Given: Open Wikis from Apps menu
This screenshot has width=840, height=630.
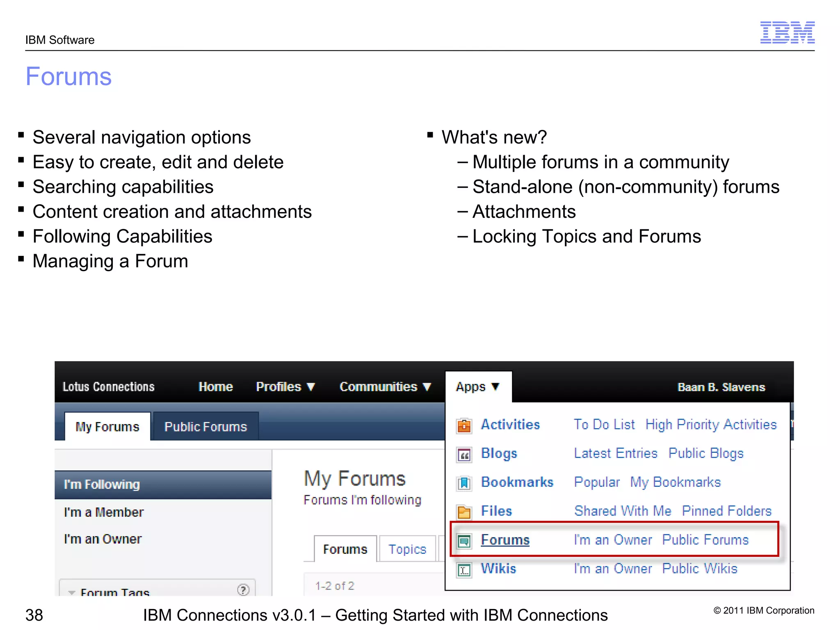Looking at the screenshot, I should tap(499, 568).
